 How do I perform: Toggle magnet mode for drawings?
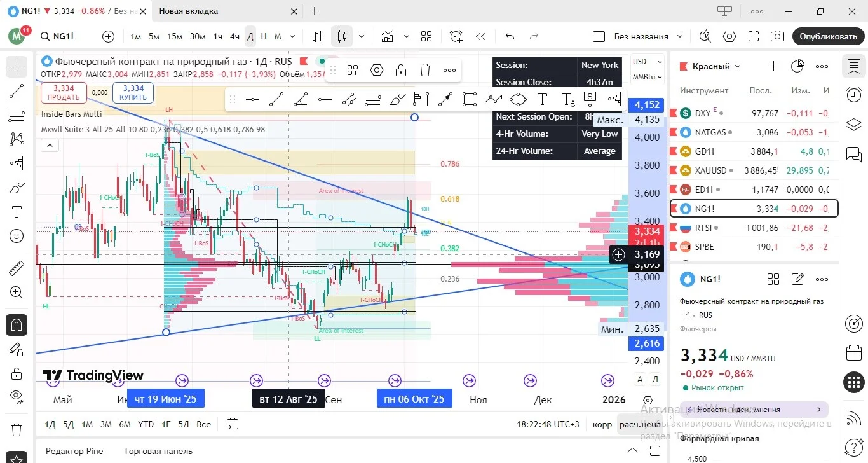[17, 325]
